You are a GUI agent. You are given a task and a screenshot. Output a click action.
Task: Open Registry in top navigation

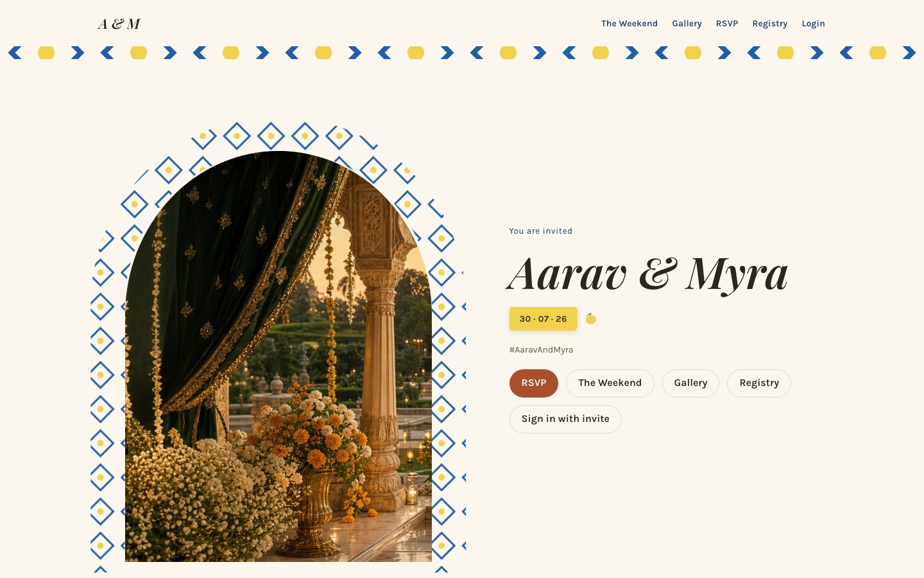click(x=769, y=24)
